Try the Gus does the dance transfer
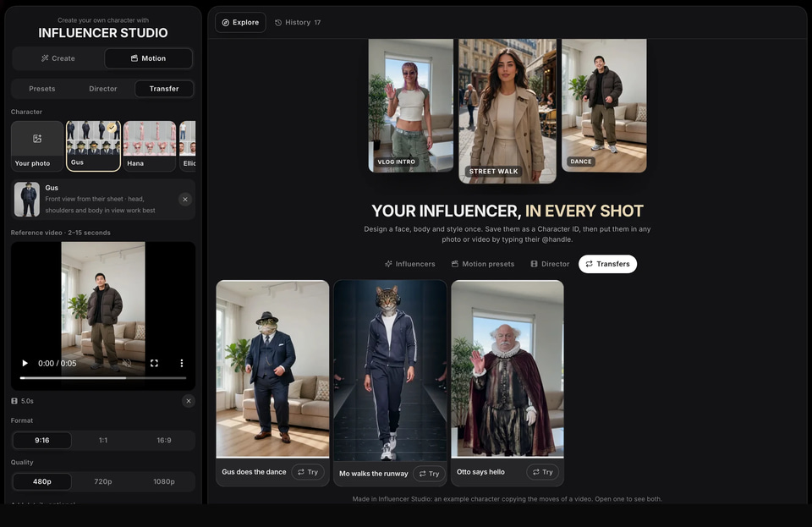This screenshot has width=812, height=527. pyautogui.click(x=308, y=472)
